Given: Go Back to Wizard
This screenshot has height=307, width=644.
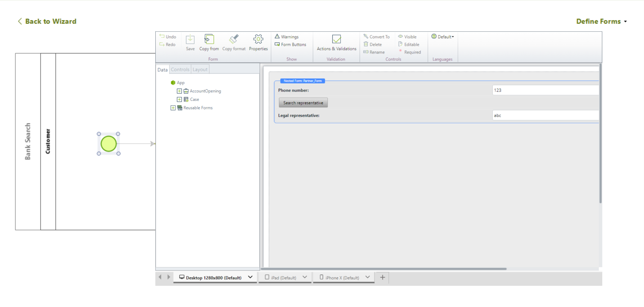Looking at the screenshot, I should coord(47,21).
